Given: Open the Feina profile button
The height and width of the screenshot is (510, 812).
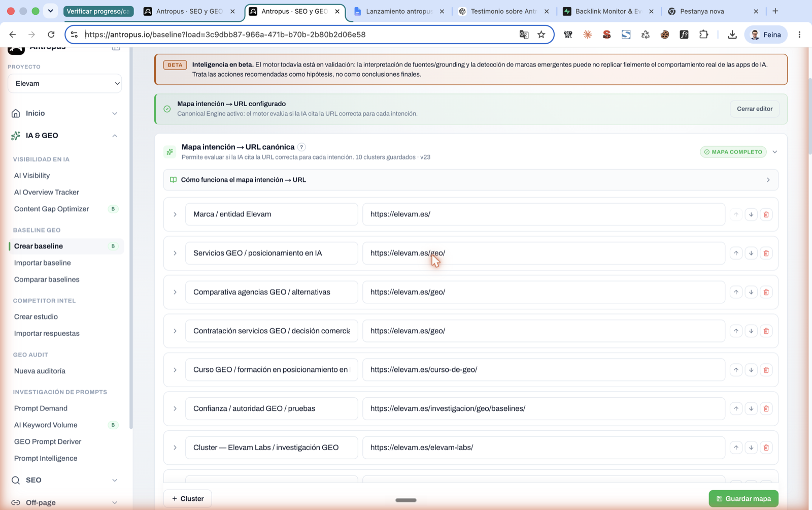Looking at the screenshot, I should click(x=765, y=35).
